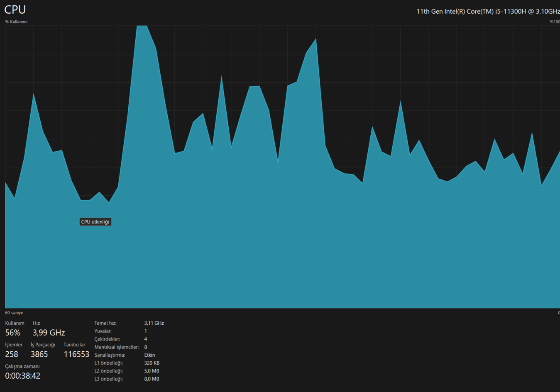
Task: Click the 3,99 GHz speed value
Action: (x=49, y=333)
